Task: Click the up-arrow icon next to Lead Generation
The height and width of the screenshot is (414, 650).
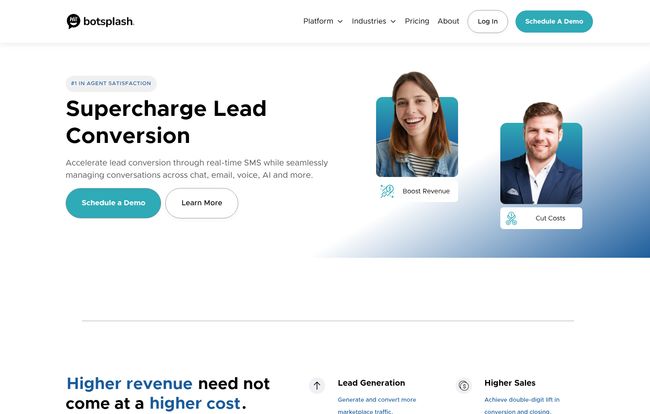Action: (x=317, y=386)
